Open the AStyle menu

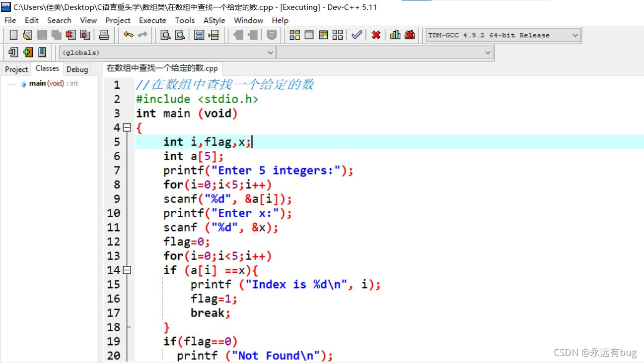(214, 20)
